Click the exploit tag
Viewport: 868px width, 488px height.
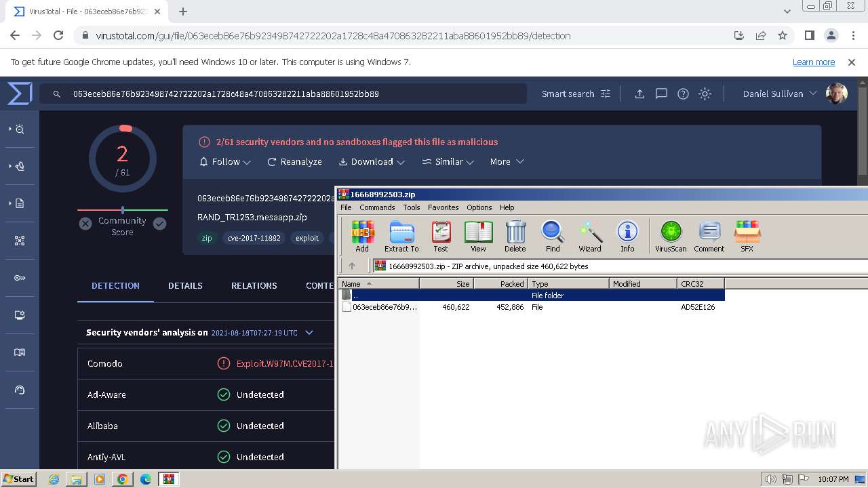[x=307, y=238]
